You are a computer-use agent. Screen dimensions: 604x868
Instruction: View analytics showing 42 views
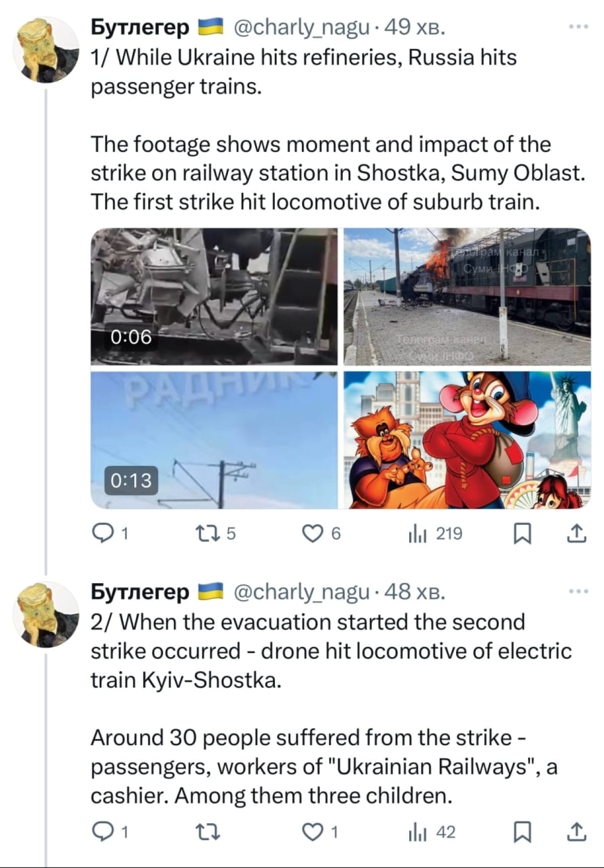pyautogui.click(x=418, y=832)
